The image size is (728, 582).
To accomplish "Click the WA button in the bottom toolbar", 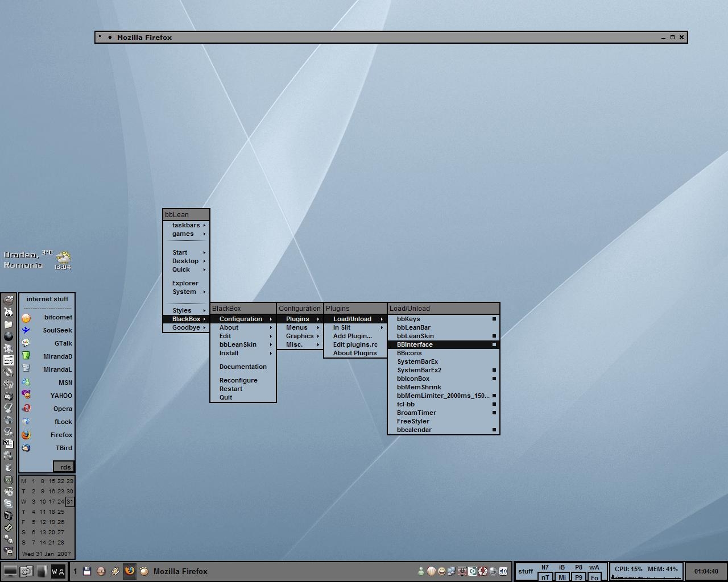I will tap(58, 571).
